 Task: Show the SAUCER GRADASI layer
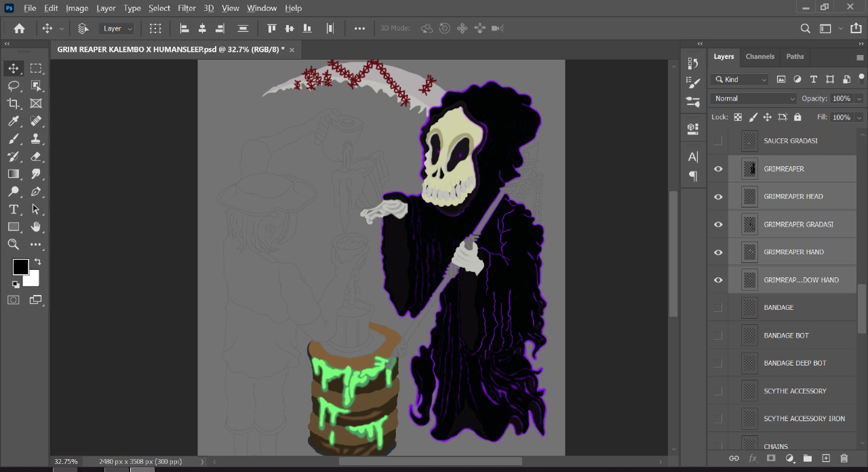718,141
